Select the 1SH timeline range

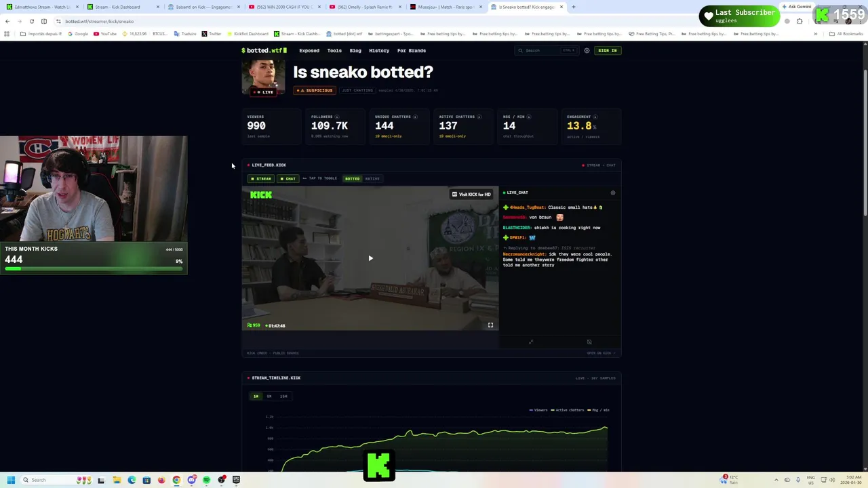283,396
